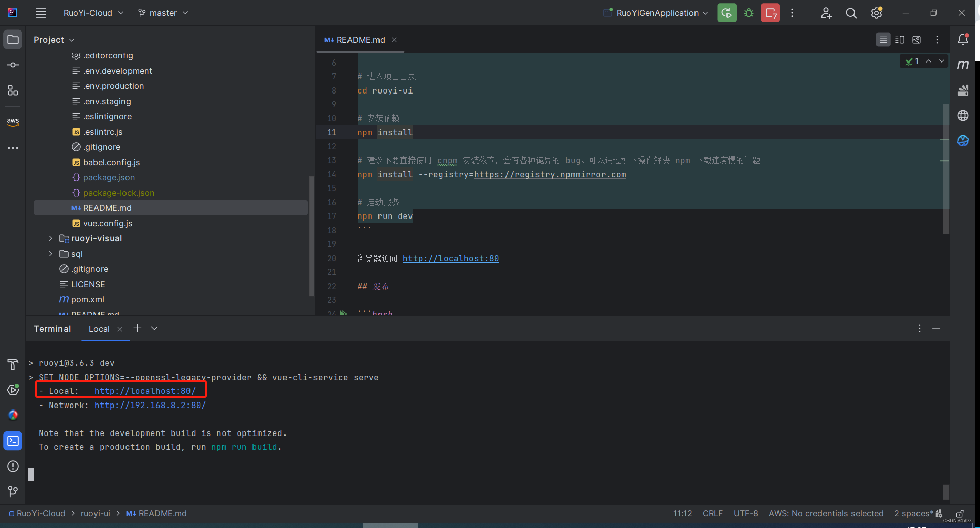980x528 pixels.
Task: Open RuoYi-Cloud project dropdown
Action: 93,13
